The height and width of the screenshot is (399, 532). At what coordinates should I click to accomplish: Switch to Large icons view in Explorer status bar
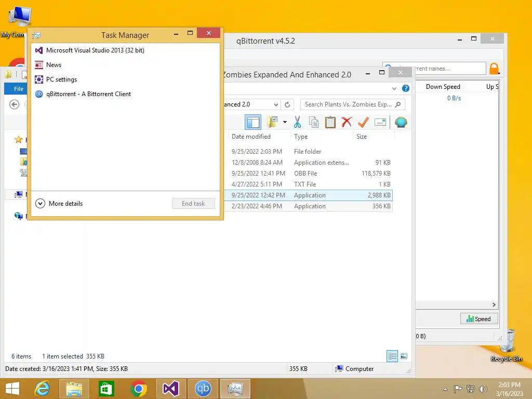(x=404, y=356)
